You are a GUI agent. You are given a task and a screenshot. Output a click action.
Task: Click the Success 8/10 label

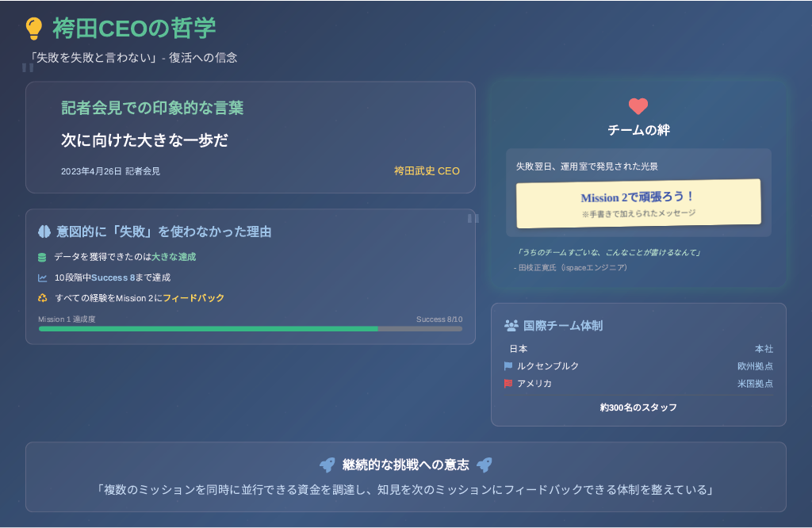[x=439, y=319]
